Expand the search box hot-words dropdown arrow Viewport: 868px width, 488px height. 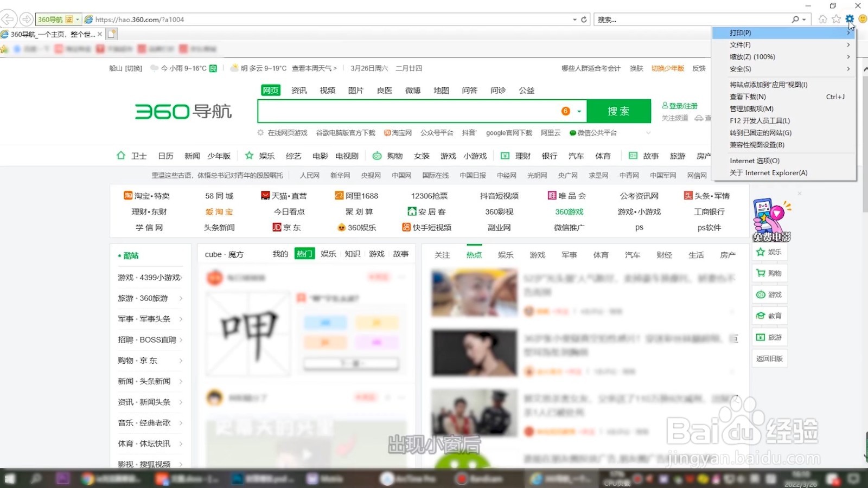(x=579, y=111)
